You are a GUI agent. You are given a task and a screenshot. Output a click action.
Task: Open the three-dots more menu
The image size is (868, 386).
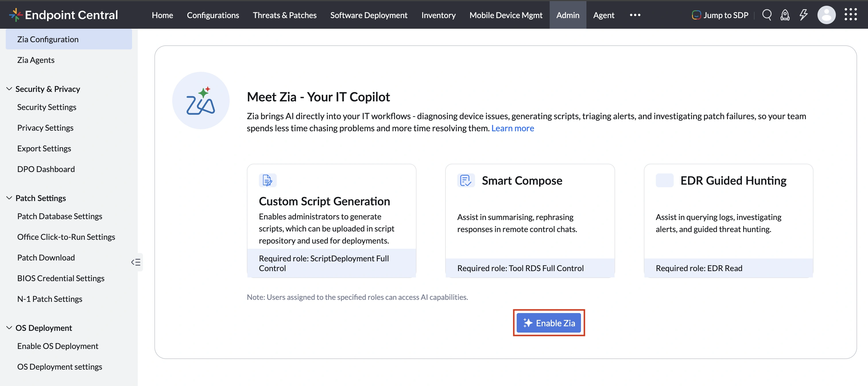[x=635, y=15]
